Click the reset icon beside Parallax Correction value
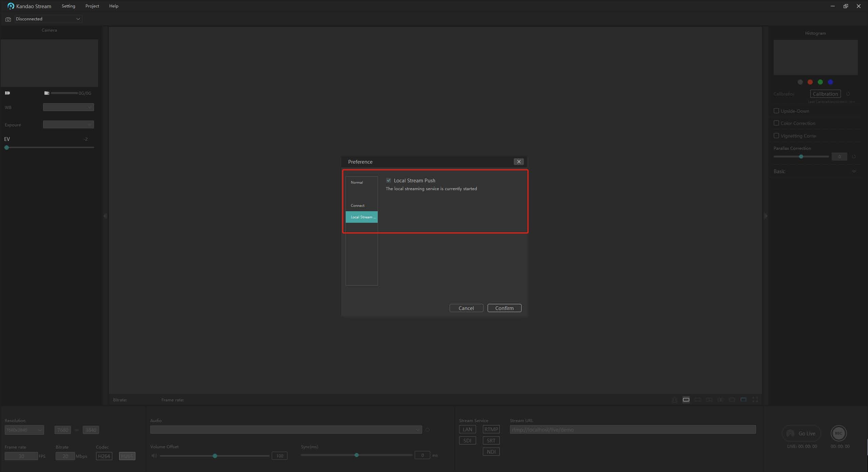This screenshot has width=868, height=472. tap(854, 157)
